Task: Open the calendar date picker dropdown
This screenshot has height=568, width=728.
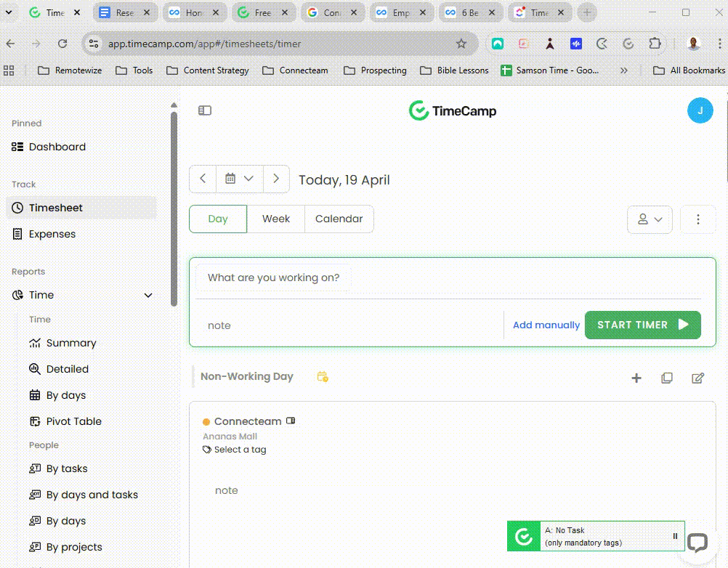Action: [x=240, y=179]
